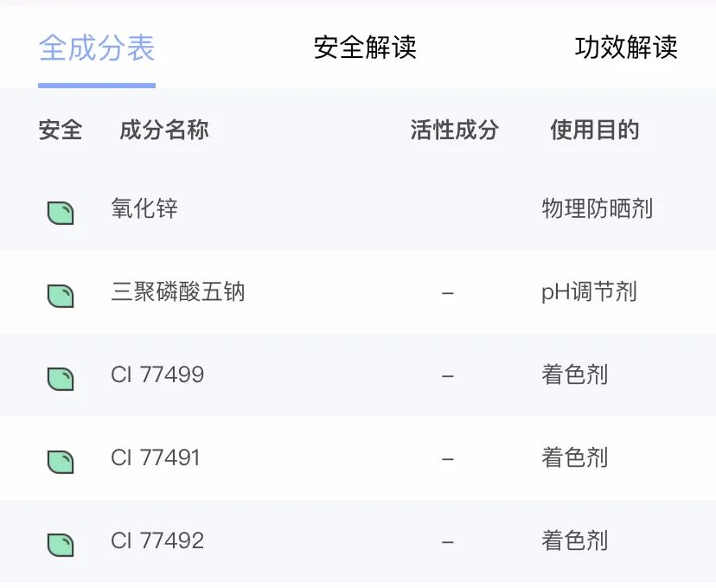Screen dimensions: 716x588
Task: Switch to the 全成分表 tab
Action: click(x=97, y=48)
